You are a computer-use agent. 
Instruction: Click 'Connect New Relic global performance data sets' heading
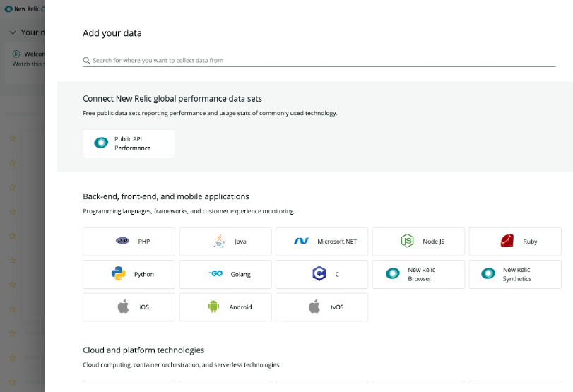pos(172,99)
